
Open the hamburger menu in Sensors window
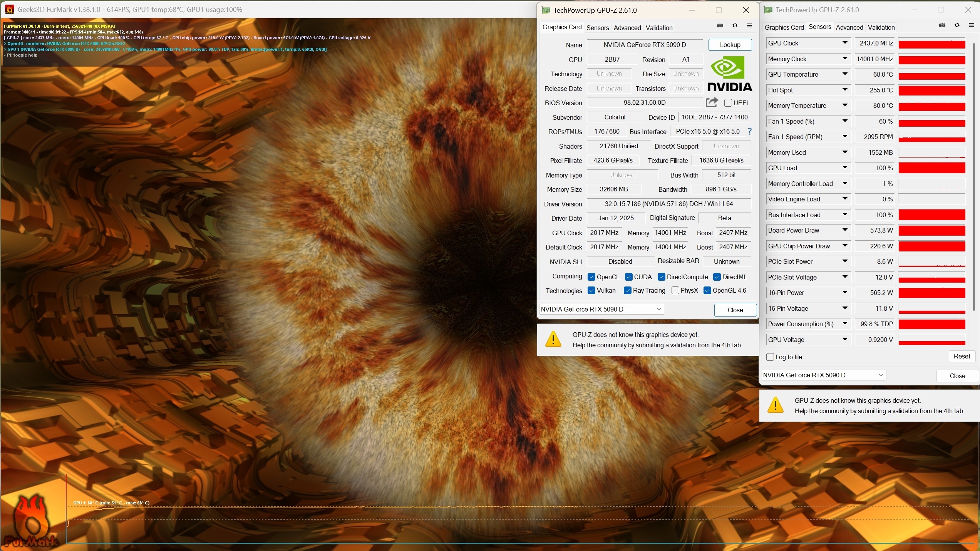[972, 25]
